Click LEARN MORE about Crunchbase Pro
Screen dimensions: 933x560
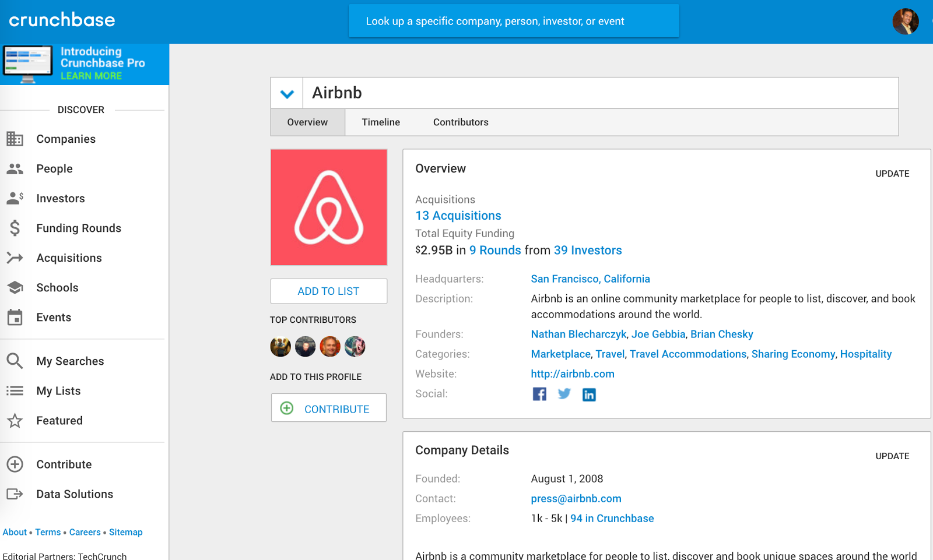[91, 76]
